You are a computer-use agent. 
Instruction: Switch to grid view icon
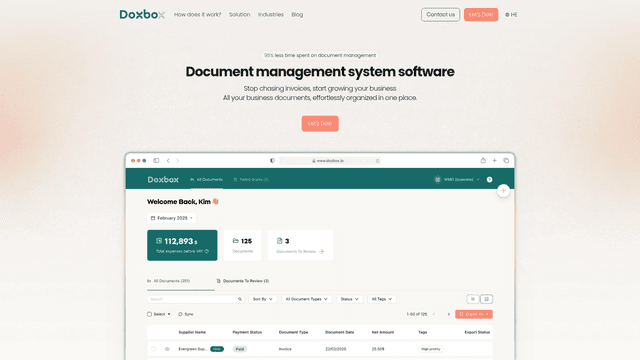click(487, 299)
